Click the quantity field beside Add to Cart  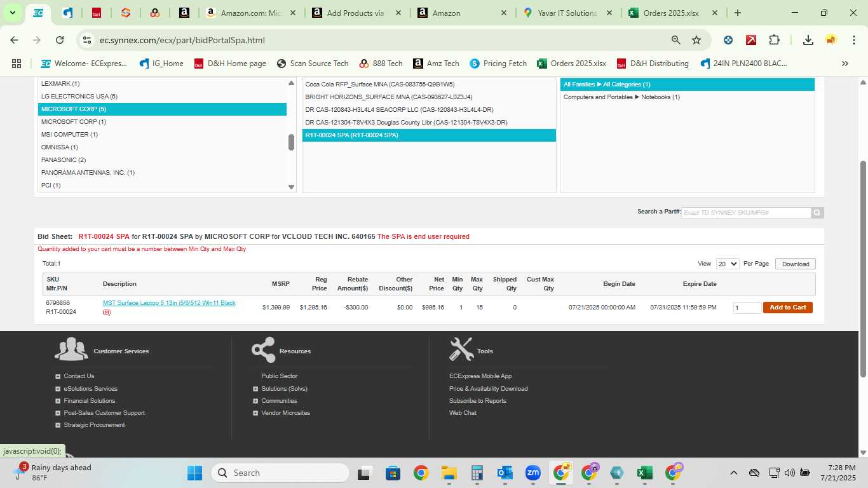coord(747,308)
